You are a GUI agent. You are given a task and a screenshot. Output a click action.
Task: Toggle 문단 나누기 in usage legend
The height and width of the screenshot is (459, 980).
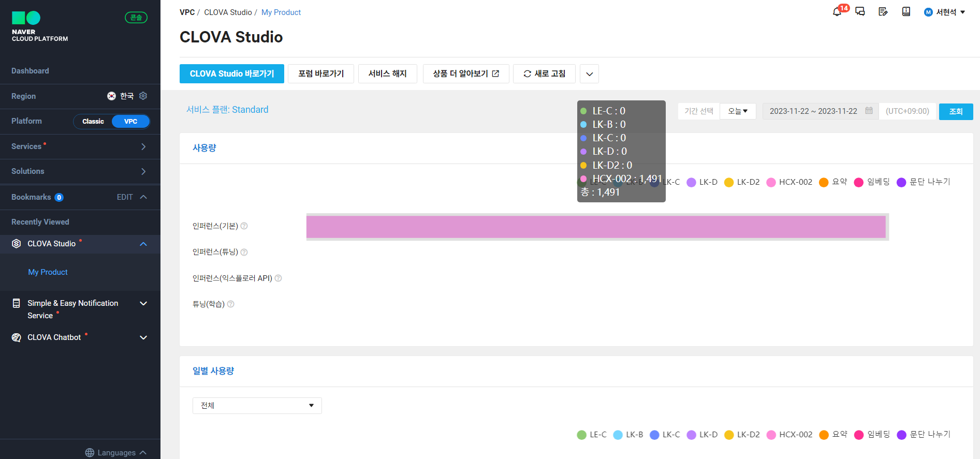pyautogui.click(x=924, y=182)
